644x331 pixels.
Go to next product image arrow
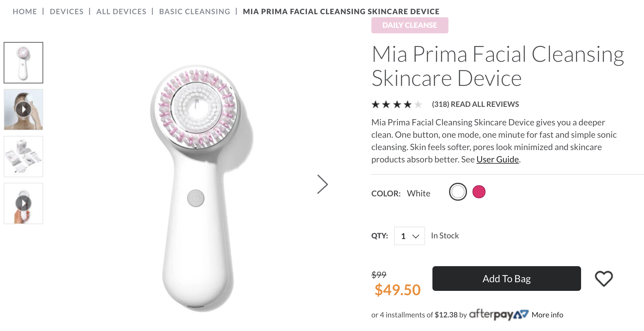pos(322,184)
